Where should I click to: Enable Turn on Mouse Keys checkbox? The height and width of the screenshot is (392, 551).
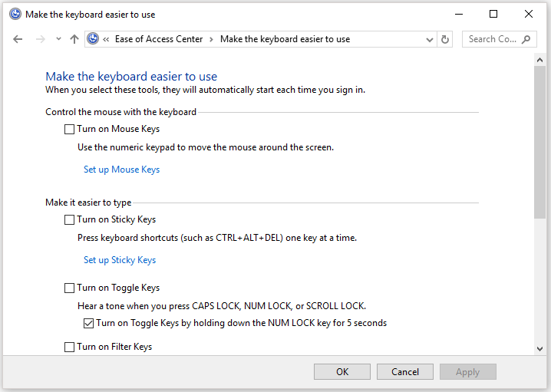69,130
